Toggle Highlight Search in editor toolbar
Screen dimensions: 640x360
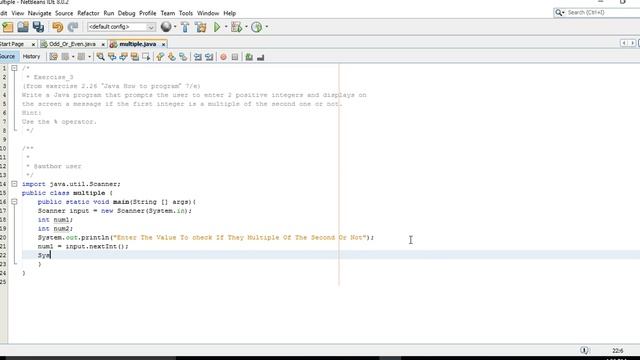click(135, 57)
